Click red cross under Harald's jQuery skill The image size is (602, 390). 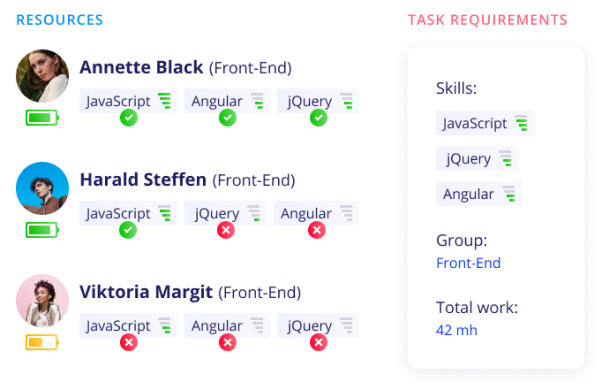226,230
